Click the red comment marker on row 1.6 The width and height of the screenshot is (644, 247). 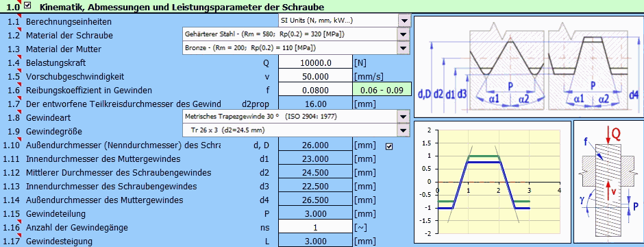[x=20, y=86]
